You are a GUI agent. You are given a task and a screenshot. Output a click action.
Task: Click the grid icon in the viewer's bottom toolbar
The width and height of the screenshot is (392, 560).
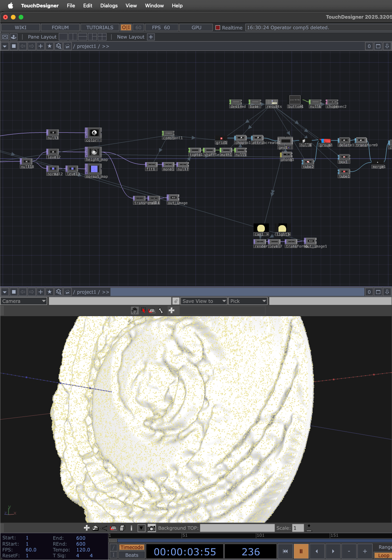pos(114,528)
